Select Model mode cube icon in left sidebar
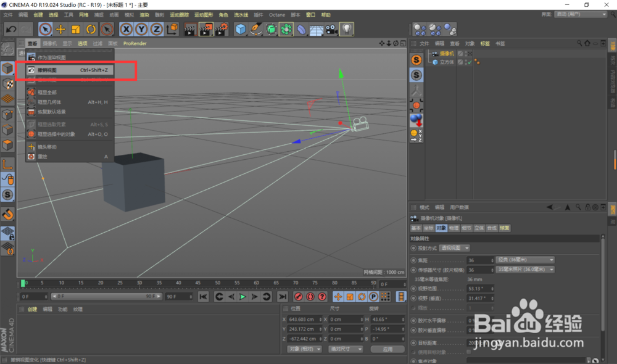This screenshot has width=617, height=364. [x=8, y=68]
